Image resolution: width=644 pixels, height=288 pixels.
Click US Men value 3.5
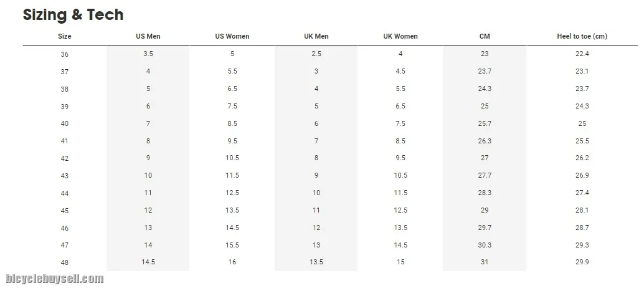(x=148, y=54)
